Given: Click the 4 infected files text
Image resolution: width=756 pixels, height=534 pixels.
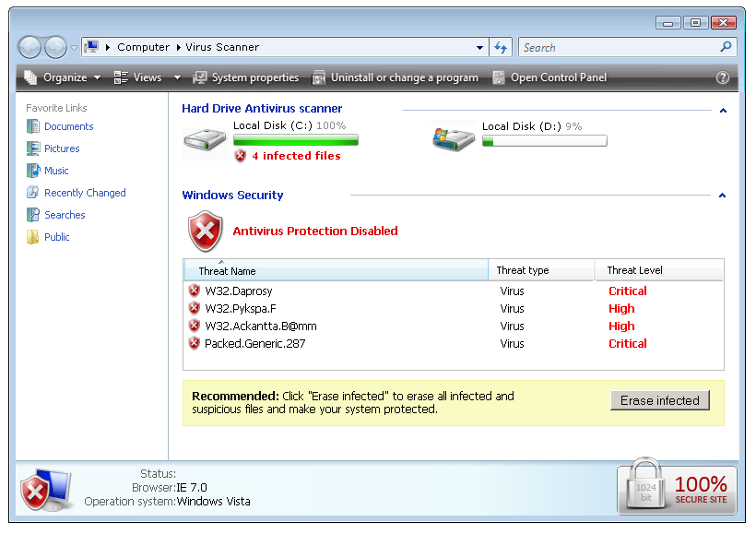Looking at the screenshot, I should pyautogui.click(x=296, y=156).
